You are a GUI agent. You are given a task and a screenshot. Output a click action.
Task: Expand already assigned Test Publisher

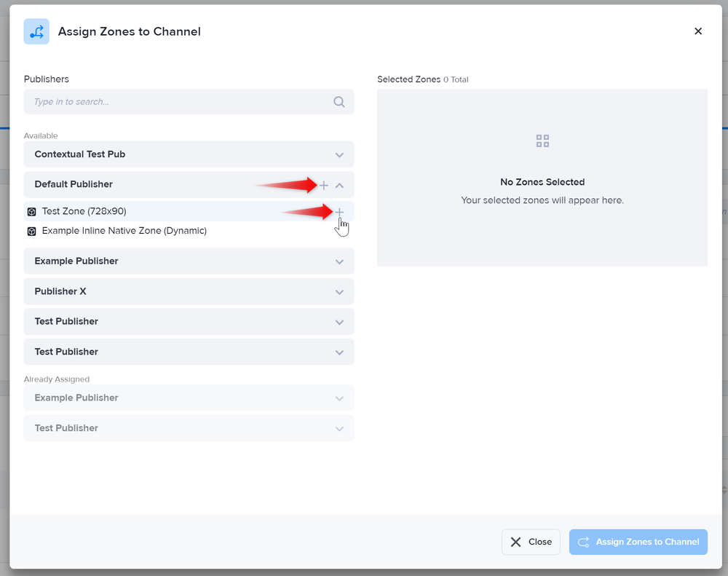point(339,429)
